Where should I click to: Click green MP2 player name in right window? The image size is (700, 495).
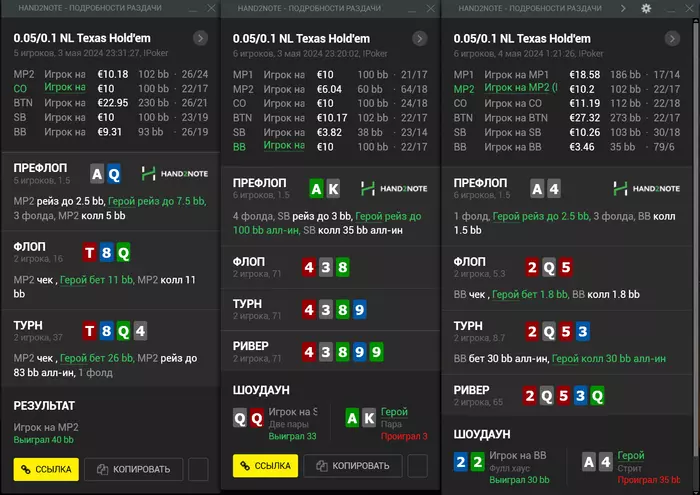tap(521, 88)
